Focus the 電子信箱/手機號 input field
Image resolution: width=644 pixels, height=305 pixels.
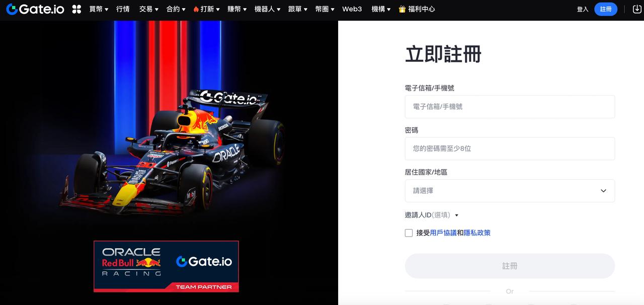(x=510, y=107)
